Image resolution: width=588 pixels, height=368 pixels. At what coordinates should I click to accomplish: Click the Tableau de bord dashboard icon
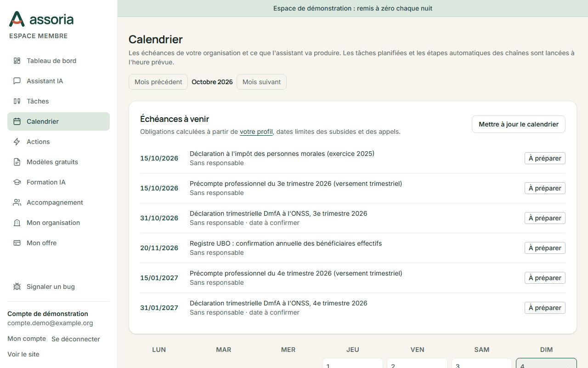(x=17, y=61)
